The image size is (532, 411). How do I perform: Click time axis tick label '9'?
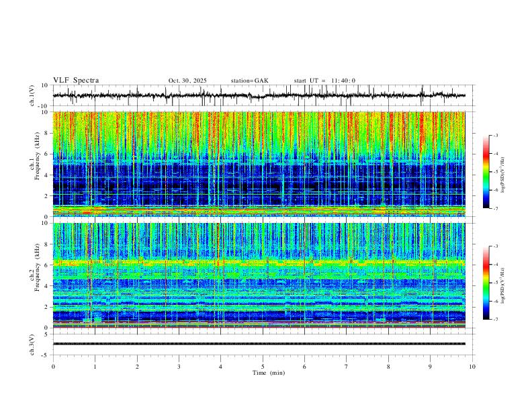(x=430, y=367)
